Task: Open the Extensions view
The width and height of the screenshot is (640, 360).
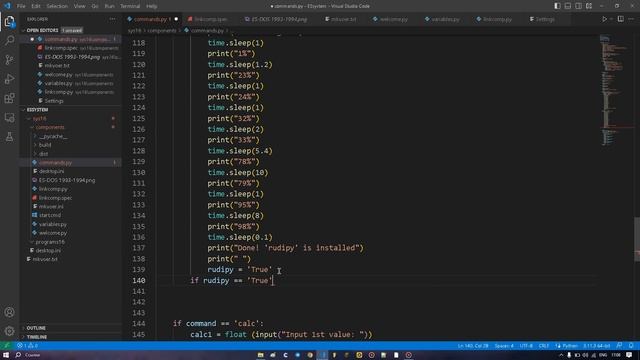Action: (x=9, y=98)
